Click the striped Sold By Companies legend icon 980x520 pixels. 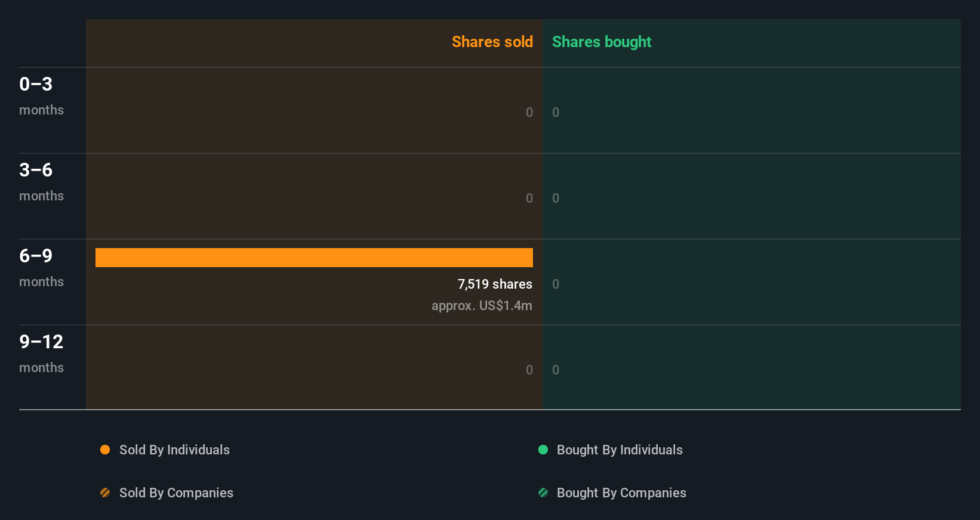click(x=105, y=493)
